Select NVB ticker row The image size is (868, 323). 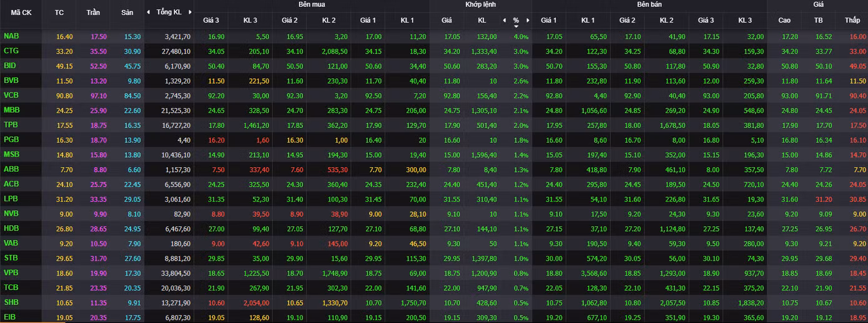pyautogui.click(x=434, y=214)
